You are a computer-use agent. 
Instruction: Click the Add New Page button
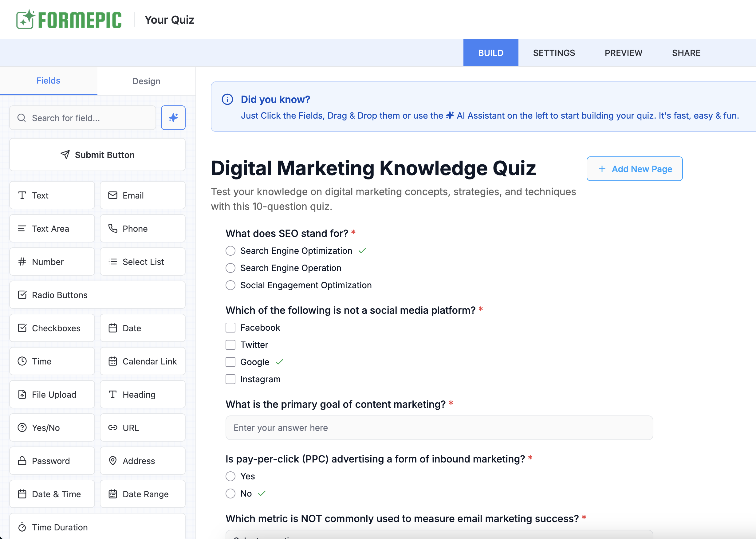pyautogui.click(x=634, y=169)
